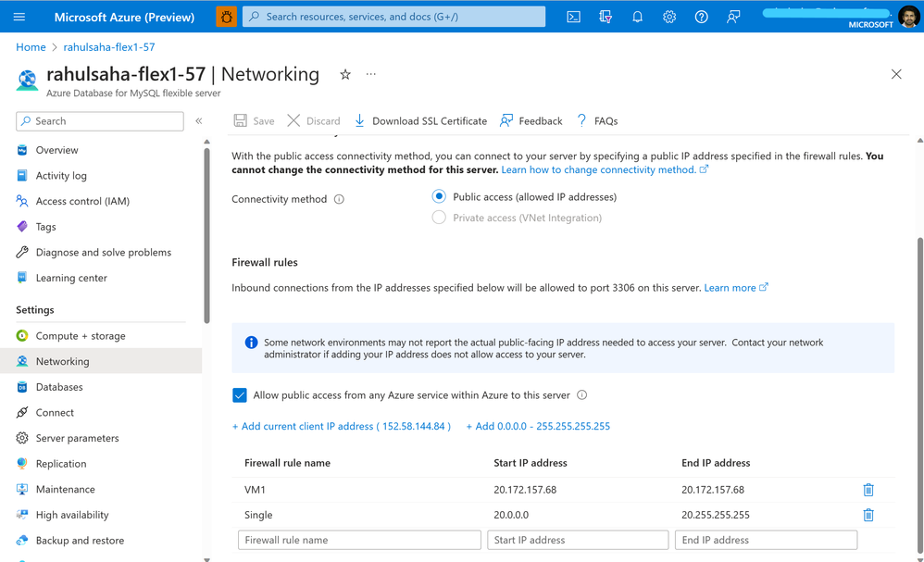The width and height of the screenshot is (924, 562).
Task: Open portal settings gear icon
Action: [668, 17]
